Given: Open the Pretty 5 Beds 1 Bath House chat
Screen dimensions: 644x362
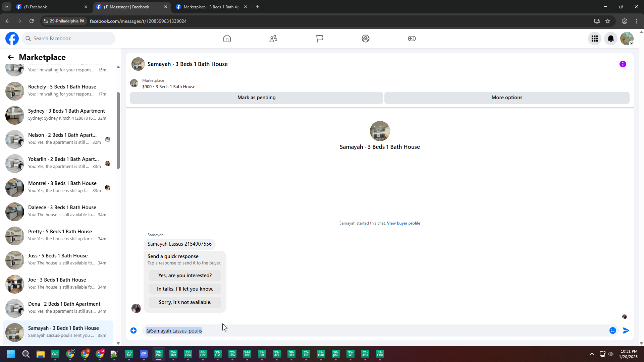Looking at the screenshot, I should [x=58, y=236].
